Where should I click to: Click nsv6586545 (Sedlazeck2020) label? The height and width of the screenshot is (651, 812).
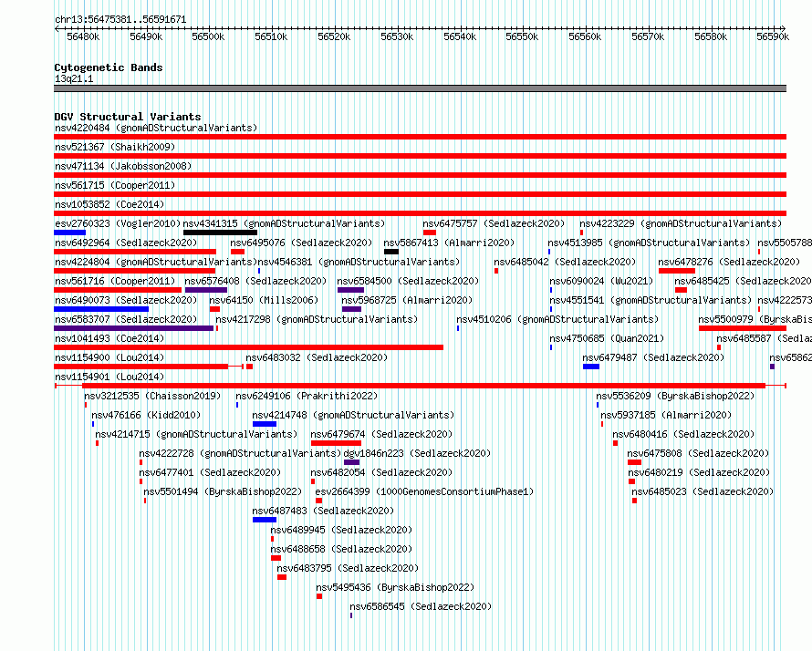(421, 606)
